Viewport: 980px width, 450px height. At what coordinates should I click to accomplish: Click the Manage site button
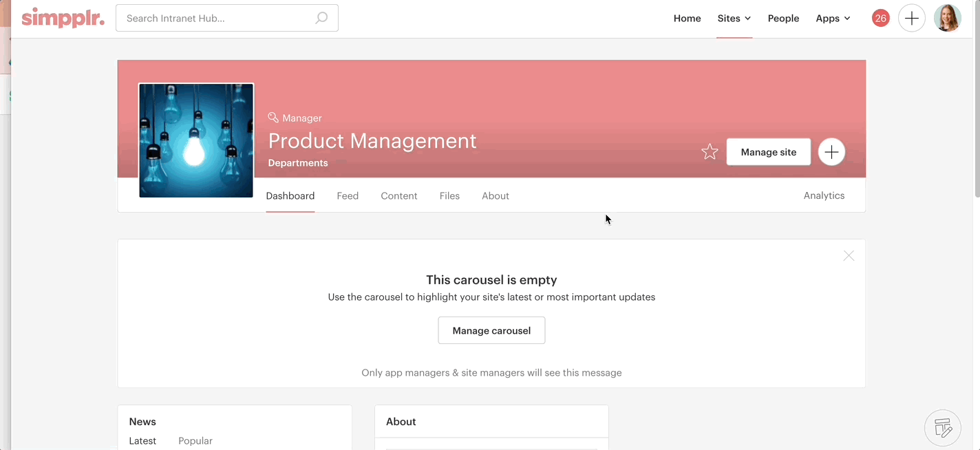[769, 152]
